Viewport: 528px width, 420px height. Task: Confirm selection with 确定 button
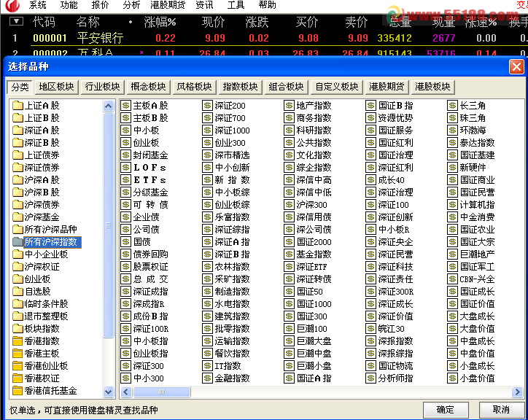coord(446,410)
